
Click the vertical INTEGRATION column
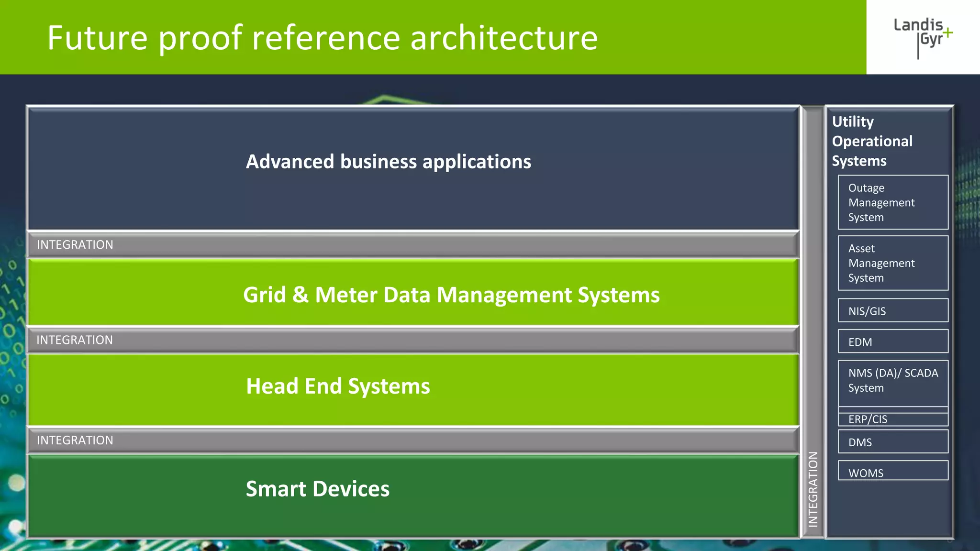coord(813,322)
